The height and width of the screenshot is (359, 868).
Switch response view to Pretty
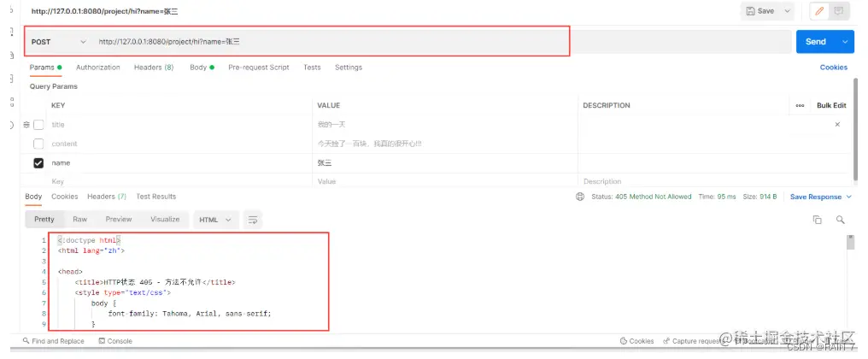[44, 220]
